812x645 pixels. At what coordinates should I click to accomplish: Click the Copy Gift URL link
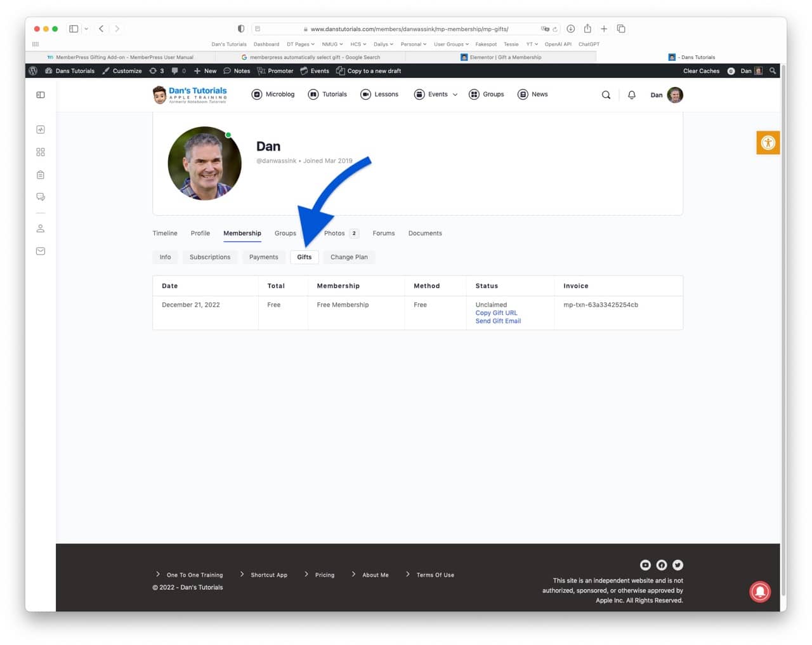pyautogui.click(x=496, y=313)
